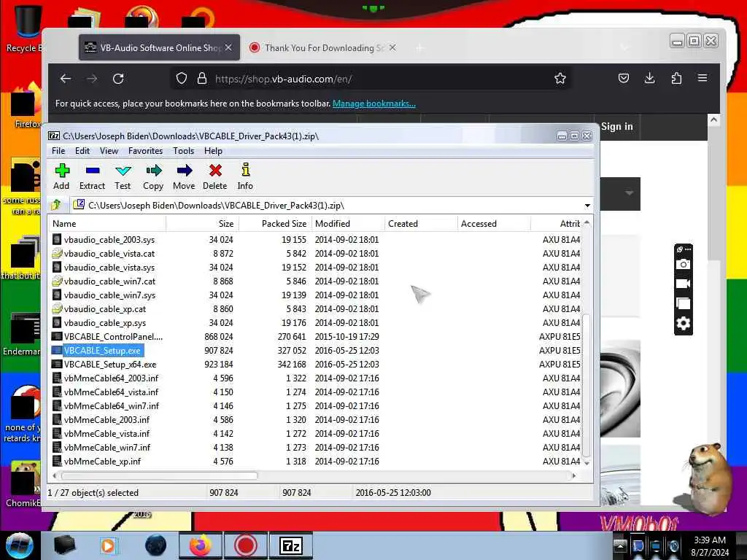Image resolution: width=747 pixels, height=560 pixels.
Task: Select VBCABLE_ControlPanel file row
Action: coord(113,337)
